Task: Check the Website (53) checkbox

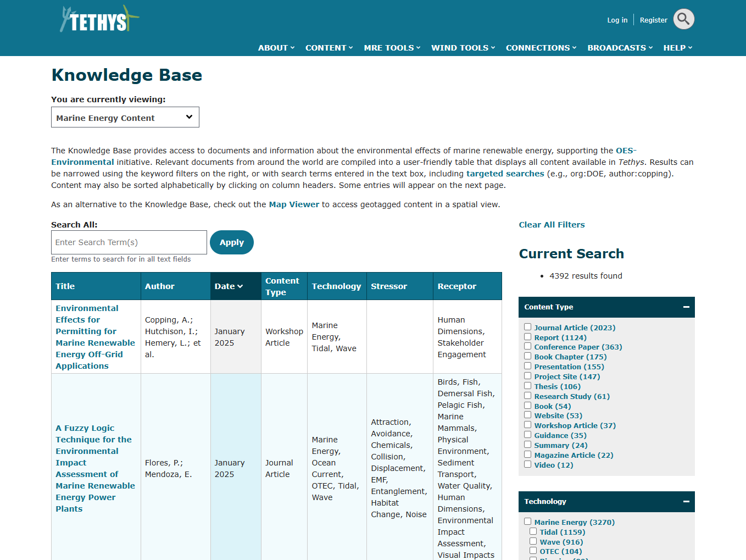Action: point(527,415)
